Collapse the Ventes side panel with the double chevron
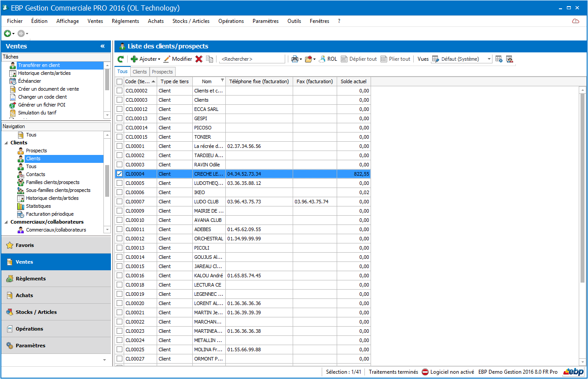Image resolution: width=588 pixels, height=379 pixels. pos(102,46)
